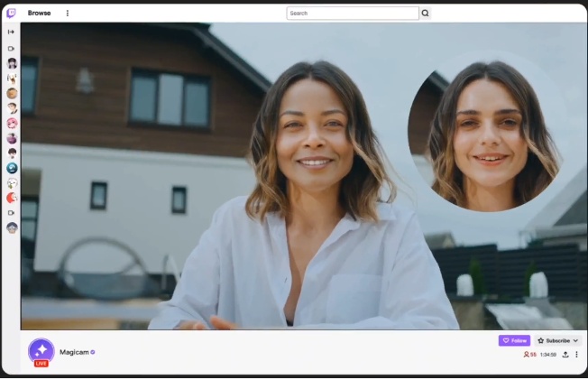This screenshot has width=588, height=380.
Task: Open the last channel avatar at sidebar bottom
Action: (x=12, y=227)
